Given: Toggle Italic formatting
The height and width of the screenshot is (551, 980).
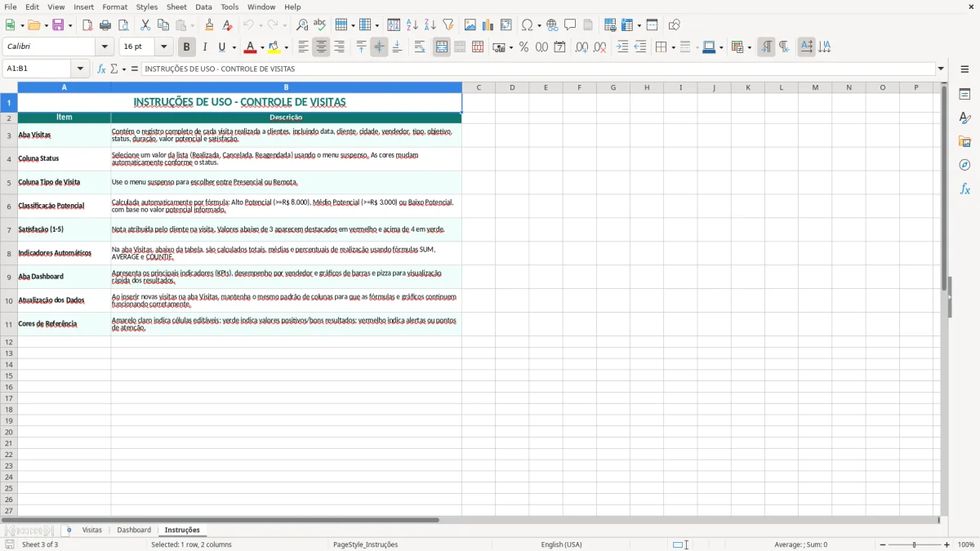Looking at the screenshot, I should pos(205,47).
